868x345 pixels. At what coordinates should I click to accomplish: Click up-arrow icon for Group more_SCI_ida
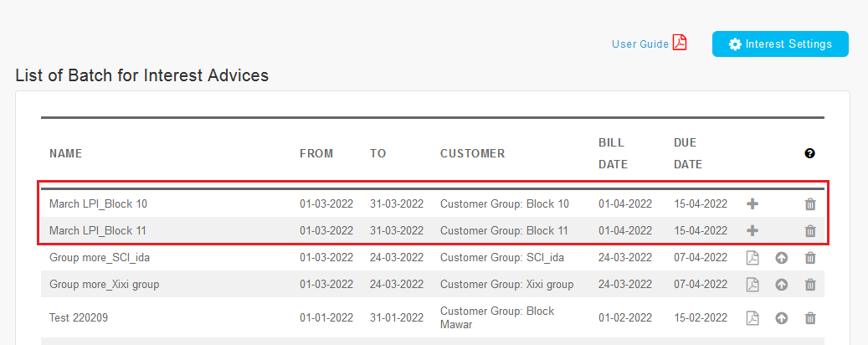tap(781, 258)
